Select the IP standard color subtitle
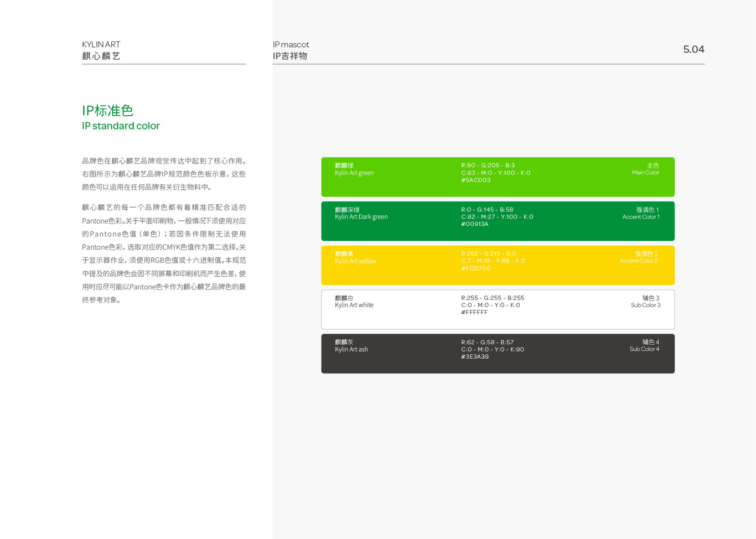Screen dimensions: 756x539 pyautogui.click(x=121, y=126)
